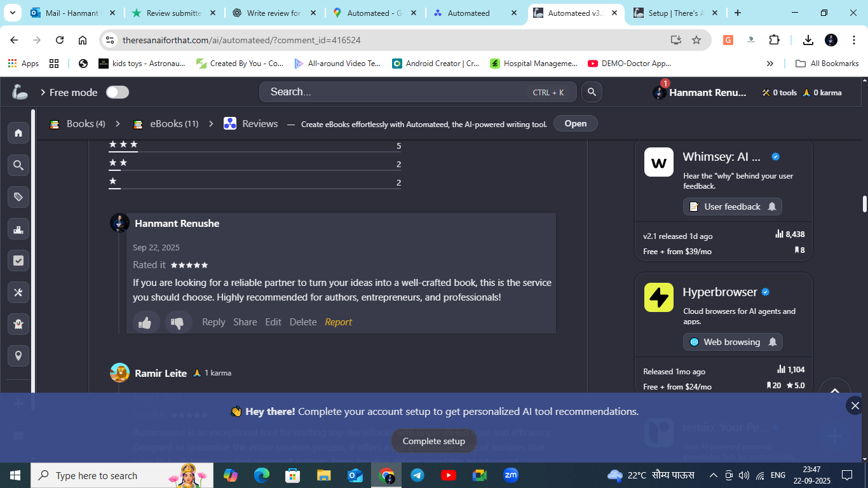Open the leaderboard podium icon in sidebar
This screenshot has width=868, height=488.
point(18,229)
